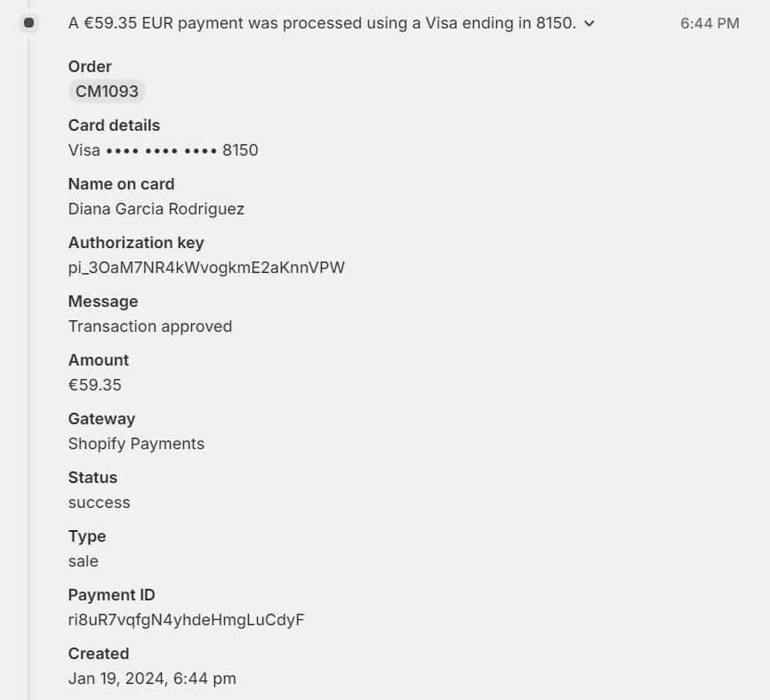Screen dimensions: 770x700
Task: Select the masked Visa card number ending 8150
Action: coord(163,150)
